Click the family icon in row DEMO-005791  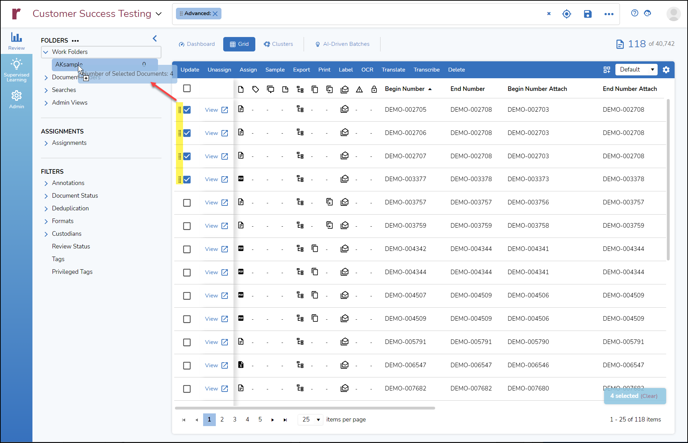[x=300, y=341]
